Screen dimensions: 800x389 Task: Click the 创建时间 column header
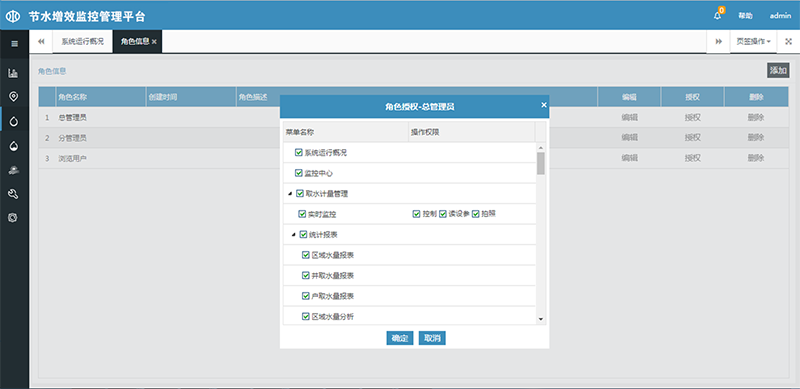[x=191, y=96]
